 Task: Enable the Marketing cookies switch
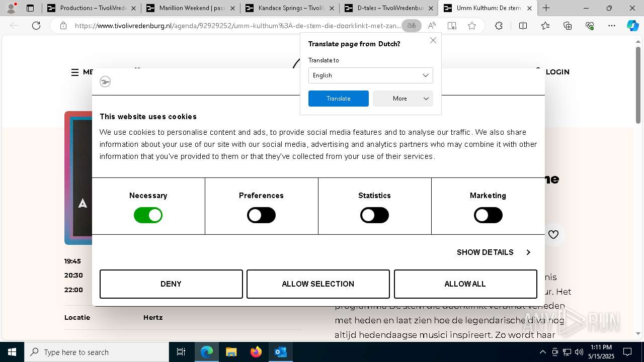click(488, 215)
